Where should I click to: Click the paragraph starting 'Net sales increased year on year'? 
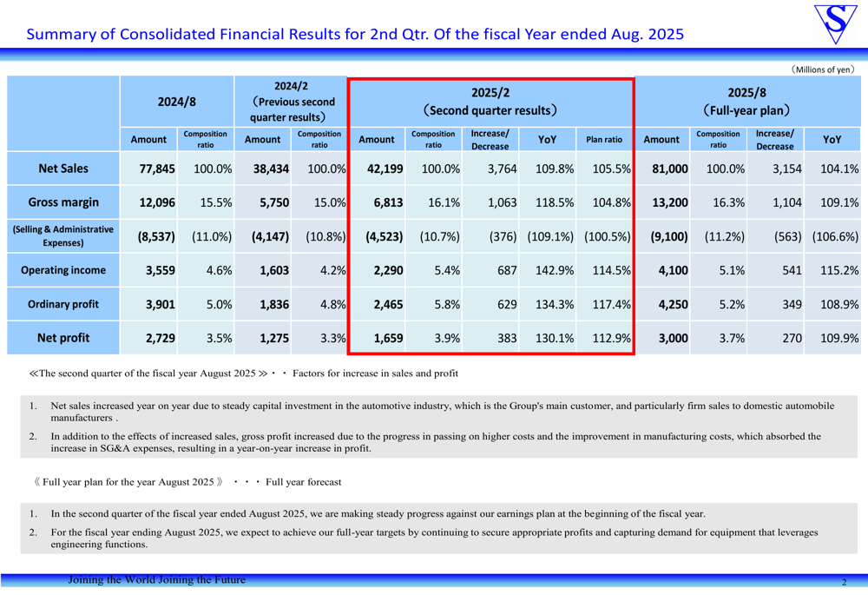[x=443, y=412]
